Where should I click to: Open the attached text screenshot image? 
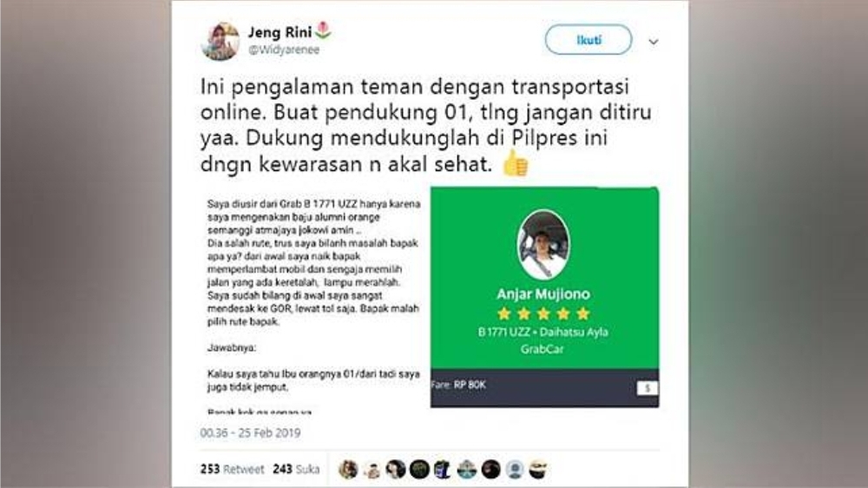312,304
